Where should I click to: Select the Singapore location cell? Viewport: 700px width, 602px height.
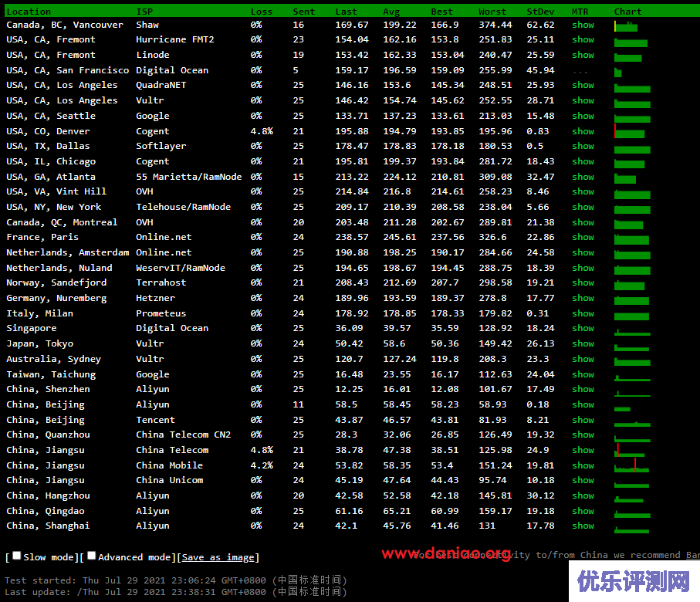point(31,328)
